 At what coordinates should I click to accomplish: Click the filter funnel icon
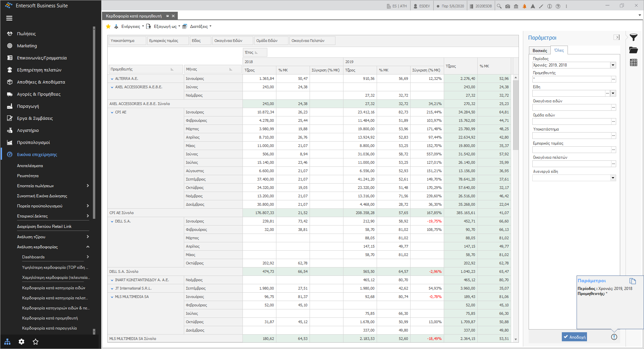pos(633,37)
